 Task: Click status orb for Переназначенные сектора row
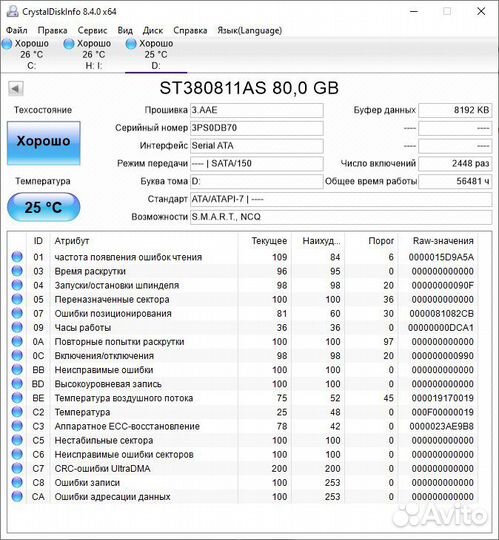point(17,299)
